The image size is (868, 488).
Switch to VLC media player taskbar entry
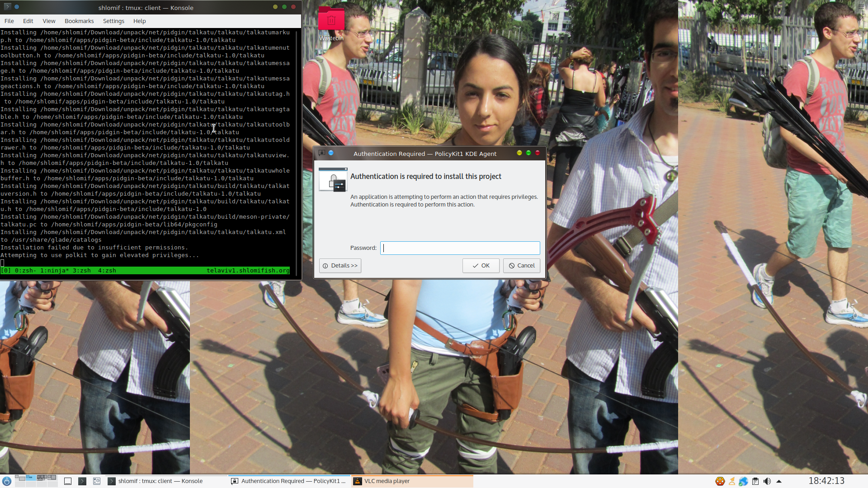(412, 481)
